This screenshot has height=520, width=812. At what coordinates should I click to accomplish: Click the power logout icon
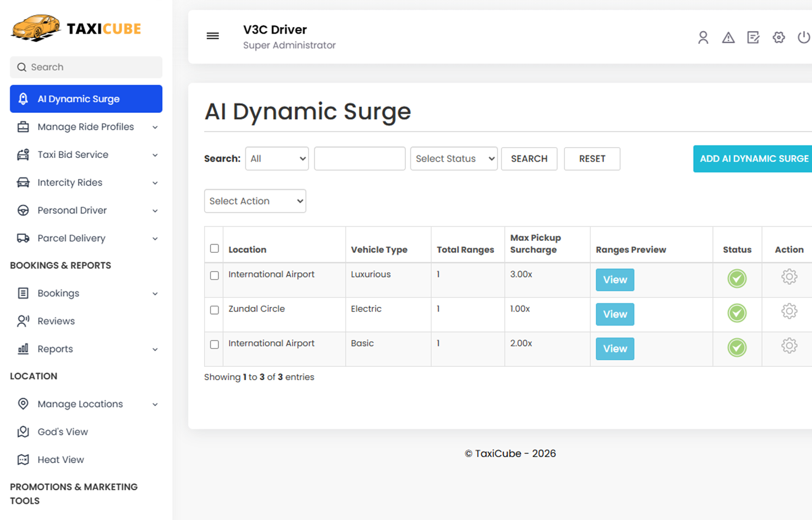[804, 37]
